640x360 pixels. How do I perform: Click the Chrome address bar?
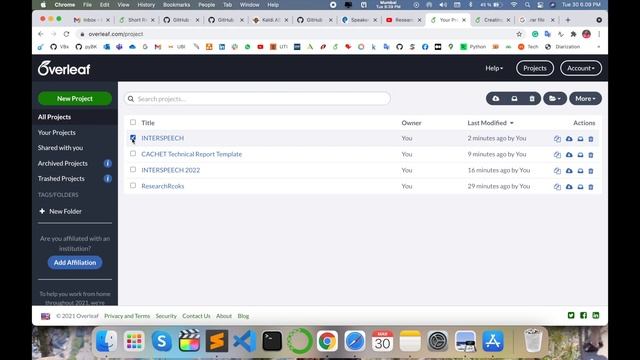pyautogui.click(x=294, y=34)
